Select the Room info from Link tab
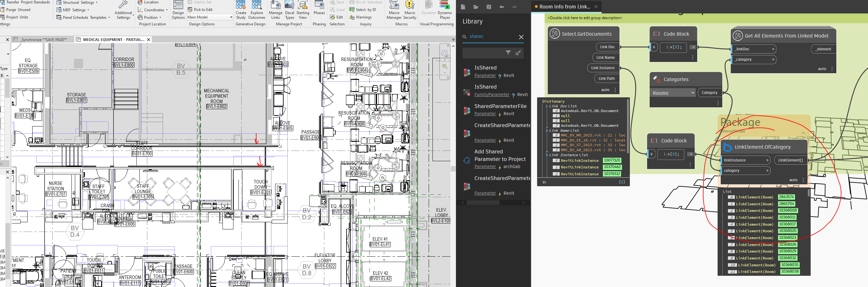This screenshot has height=287, width=868. 564,7
